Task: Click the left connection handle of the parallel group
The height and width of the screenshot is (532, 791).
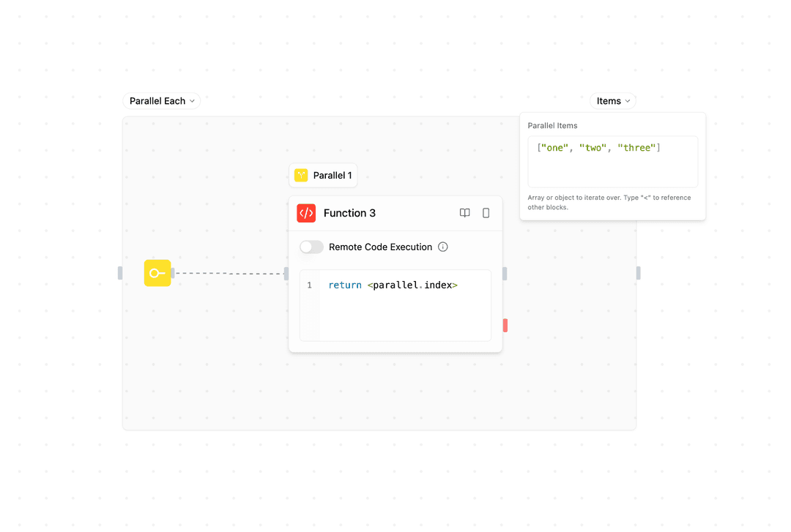Action: point(122,273)
